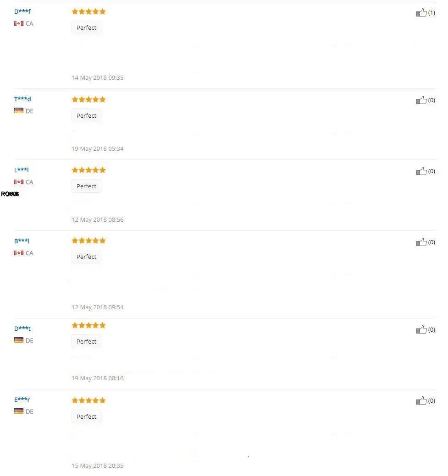Like D***f's review with thumbs-up
The image size is (448, 476).
(421, 13)
